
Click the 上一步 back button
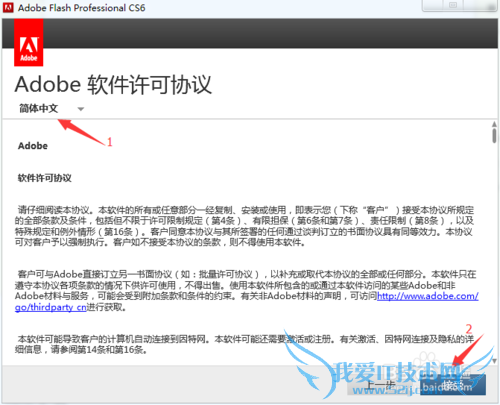click(x=380, y=385)
